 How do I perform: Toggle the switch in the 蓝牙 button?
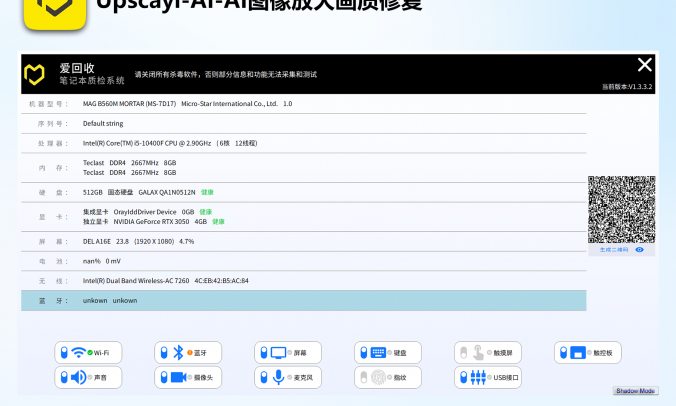point(164,353)
